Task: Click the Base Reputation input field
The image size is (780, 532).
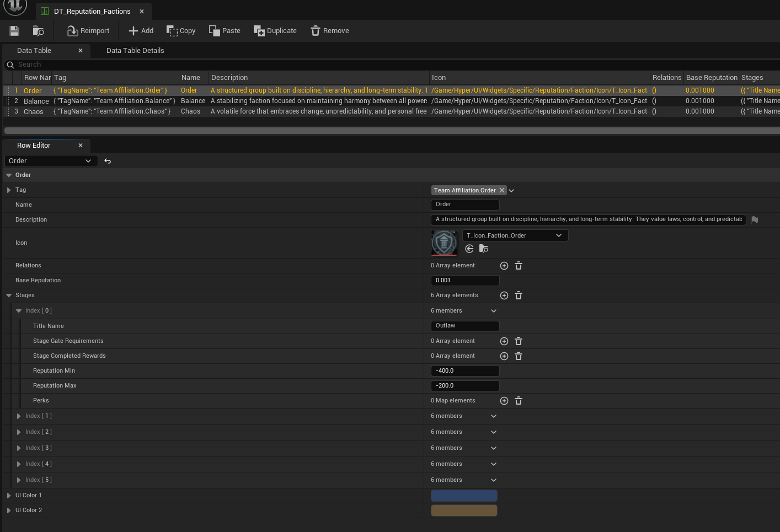Action: point(464,281)
